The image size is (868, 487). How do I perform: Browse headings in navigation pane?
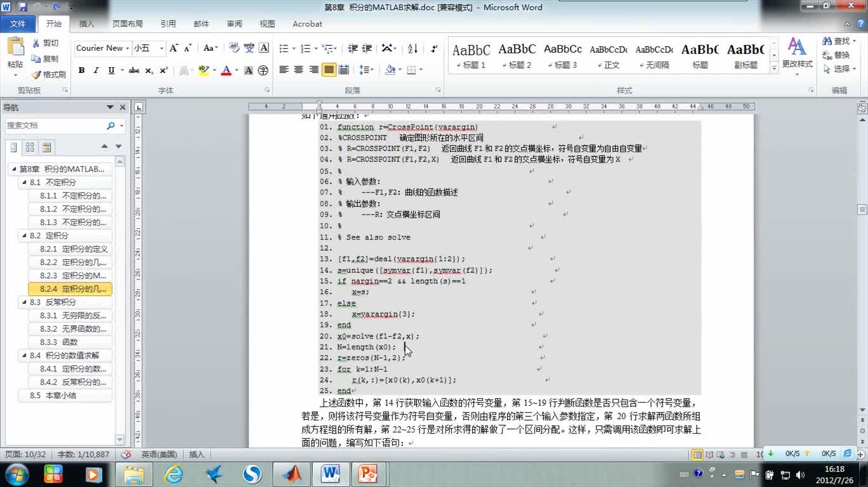point(13,147)
